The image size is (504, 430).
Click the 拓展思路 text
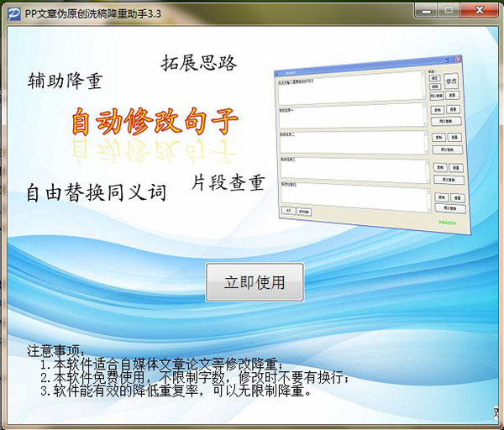tap(199, 62)
